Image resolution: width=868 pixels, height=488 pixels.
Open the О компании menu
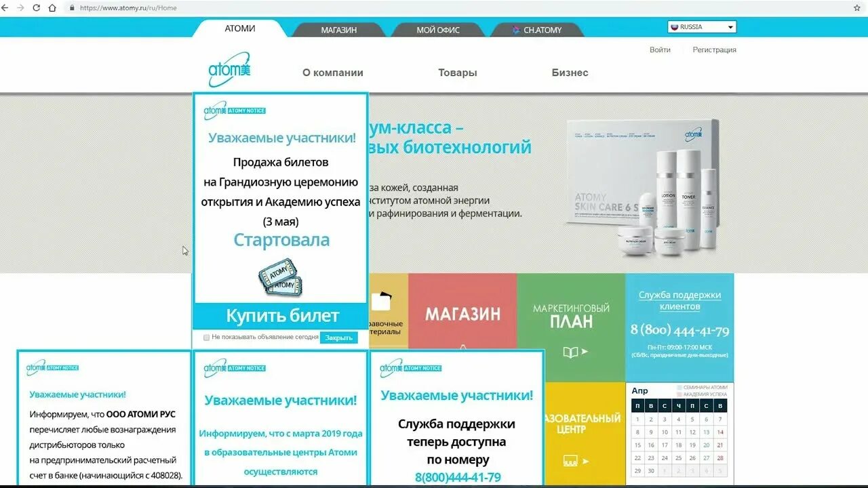(x=332, y=73)
